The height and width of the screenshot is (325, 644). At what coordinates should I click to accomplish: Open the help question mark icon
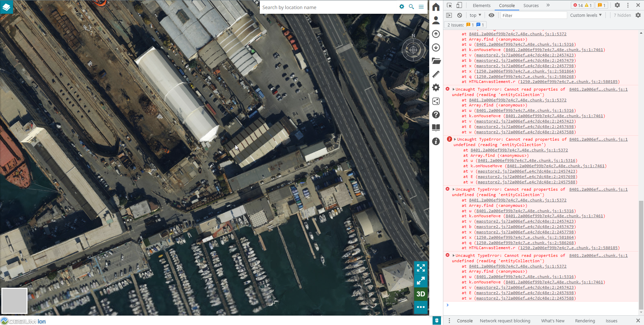point(436,114)
